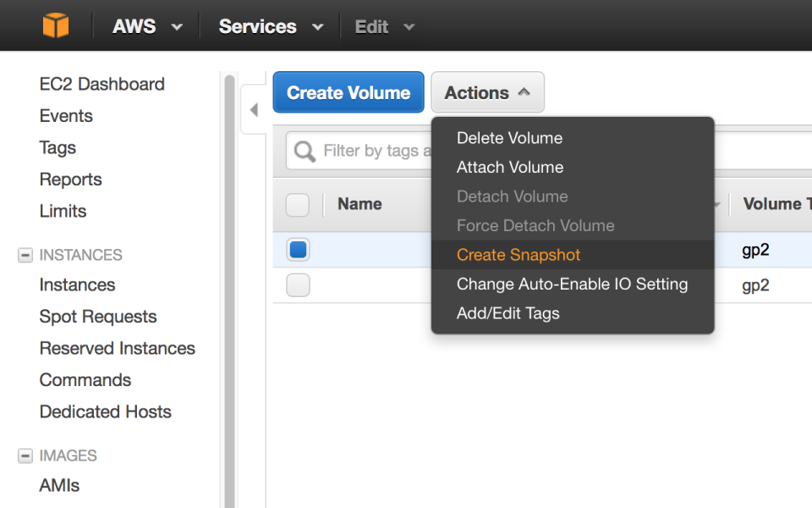
Task: Navigate to Spot Requests in the sidebar
Action: [x=98, y=317]
